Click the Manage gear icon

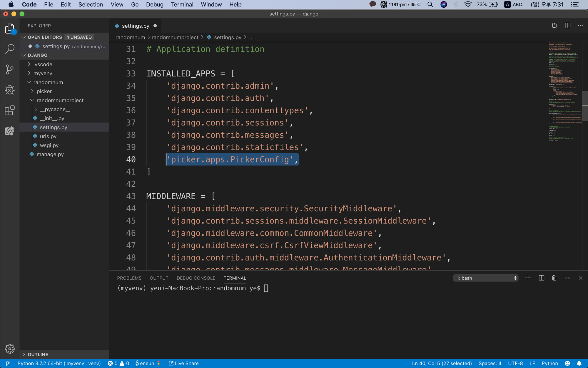pos(10,349)
